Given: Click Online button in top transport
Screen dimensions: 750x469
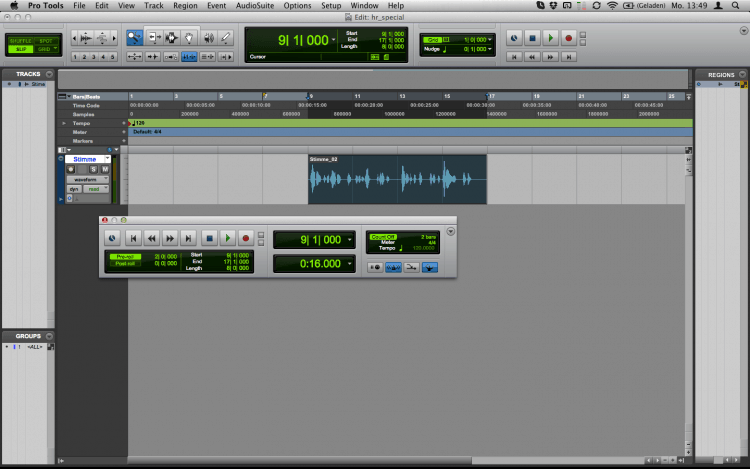Looking at the screenshot, I should tap(514, 38).
